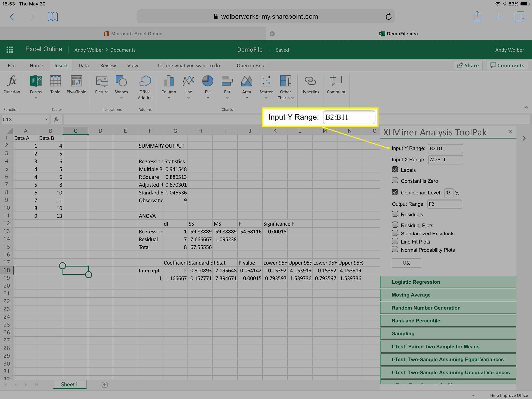This screenshot has height=399, width=532.
Task: Toggle the Constant is Zero checkbox
Action: (394, 181)
